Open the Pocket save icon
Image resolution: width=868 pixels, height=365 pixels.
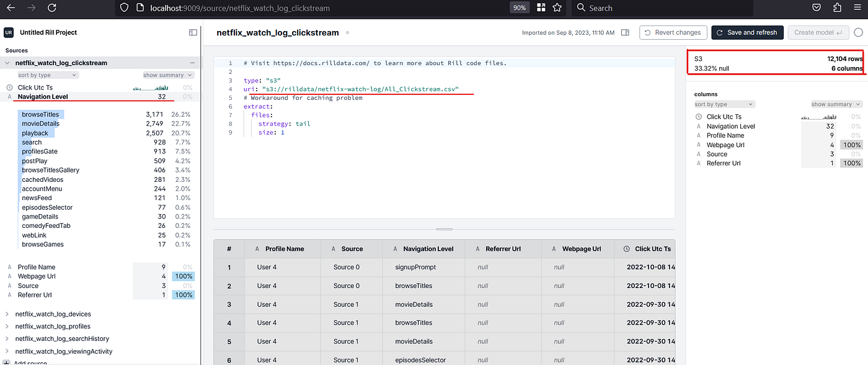tap(817, 7)
